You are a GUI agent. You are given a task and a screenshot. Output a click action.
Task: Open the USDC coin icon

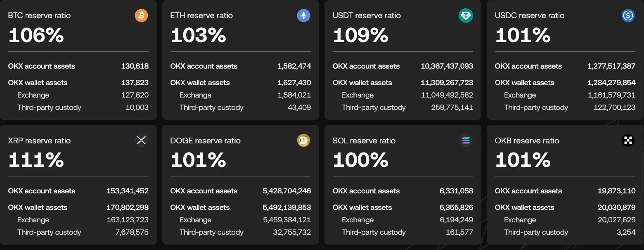click(x=627, y=15)
